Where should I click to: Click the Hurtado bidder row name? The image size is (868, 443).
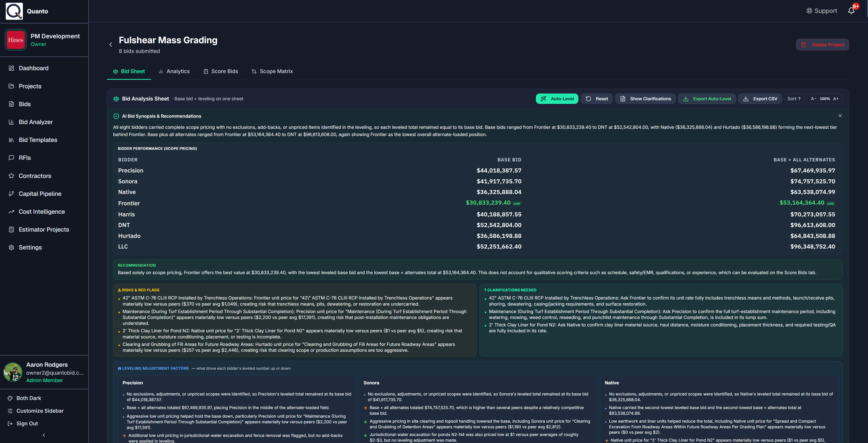coord(129,236)
